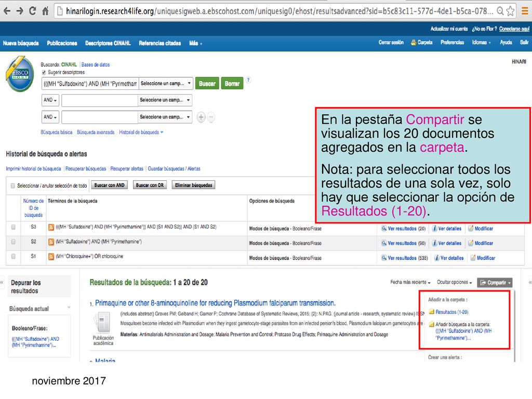This screenshot has height=399, width=532.
Task: Open the Compartir dropdown button
Action: point(495,283)
